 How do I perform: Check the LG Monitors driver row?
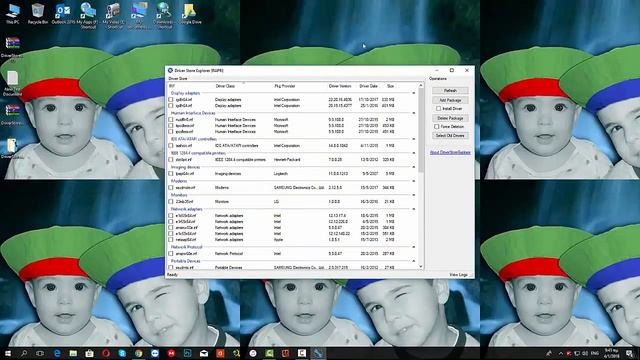click(171, 202)
